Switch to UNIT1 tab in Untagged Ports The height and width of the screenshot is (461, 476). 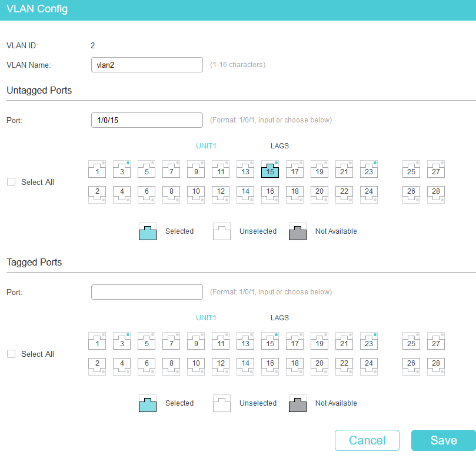(206, 146)
